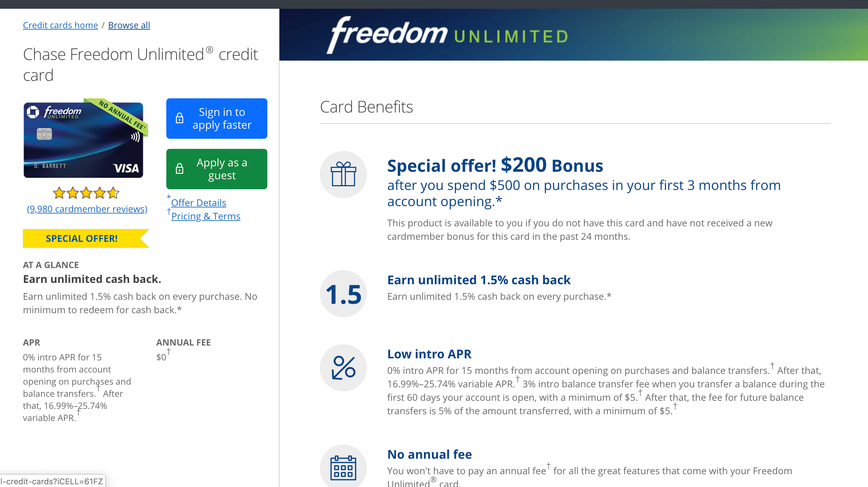Click the percent icon next to Low intro APR

343,368
